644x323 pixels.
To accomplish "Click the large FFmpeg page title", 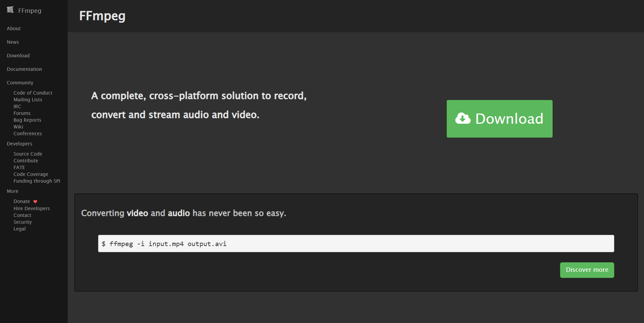I will (102, 16).
